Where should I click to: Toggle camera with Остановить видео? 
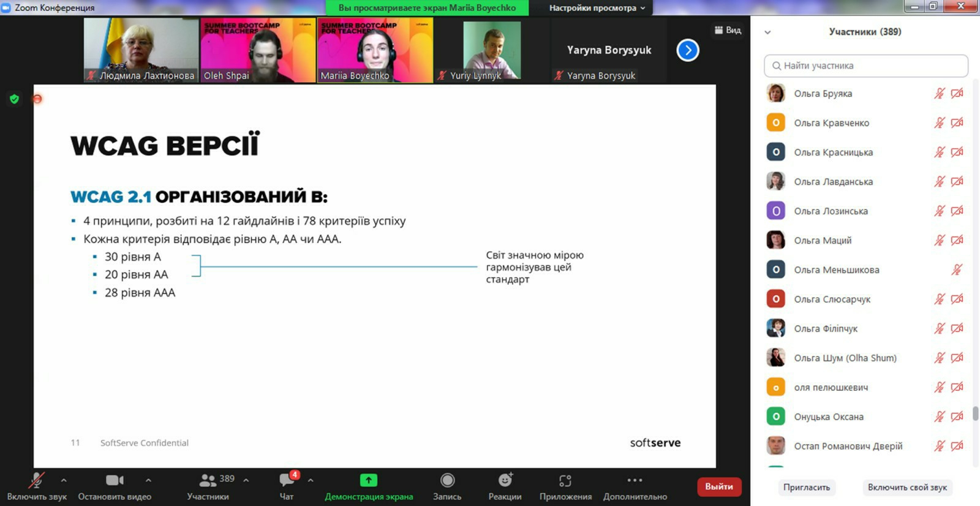coord(115,481)
